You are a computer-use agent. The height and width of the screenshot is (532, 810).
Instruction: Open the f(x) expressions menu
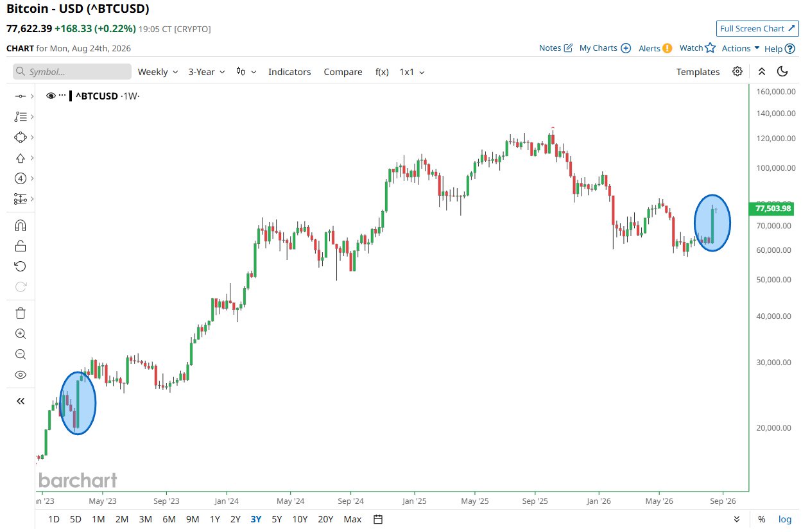[x=382, y=72]
